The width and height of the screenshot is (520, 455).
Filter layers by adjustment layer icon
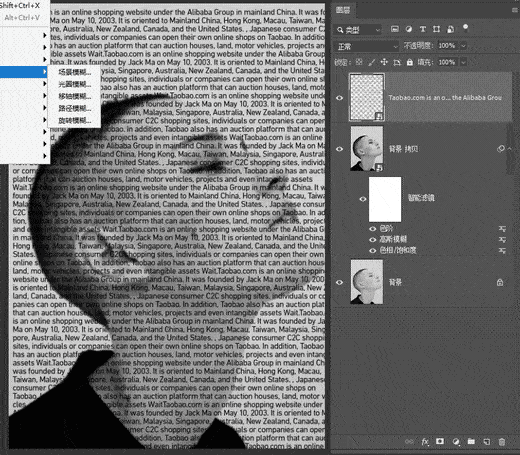point(409,29)
